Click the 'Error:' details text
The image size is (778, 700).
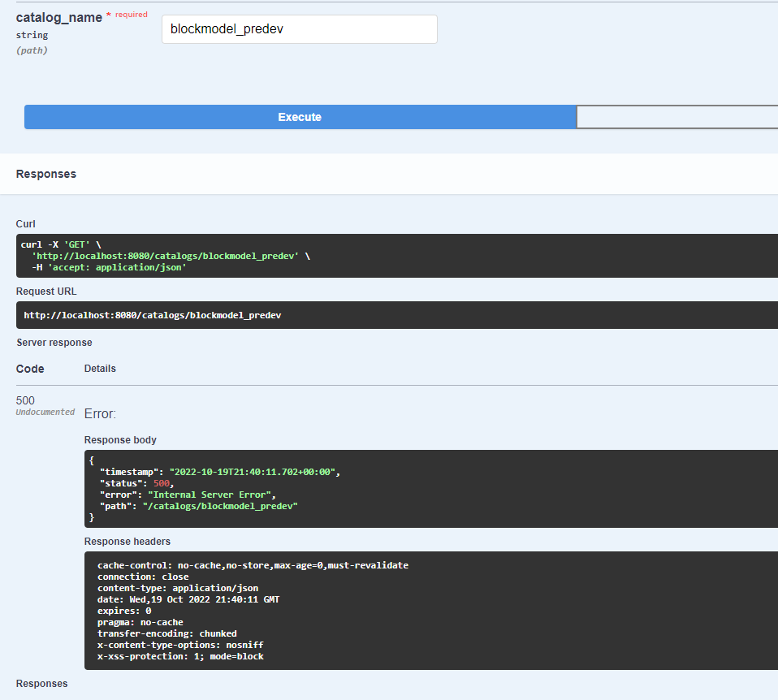point(100,414)
